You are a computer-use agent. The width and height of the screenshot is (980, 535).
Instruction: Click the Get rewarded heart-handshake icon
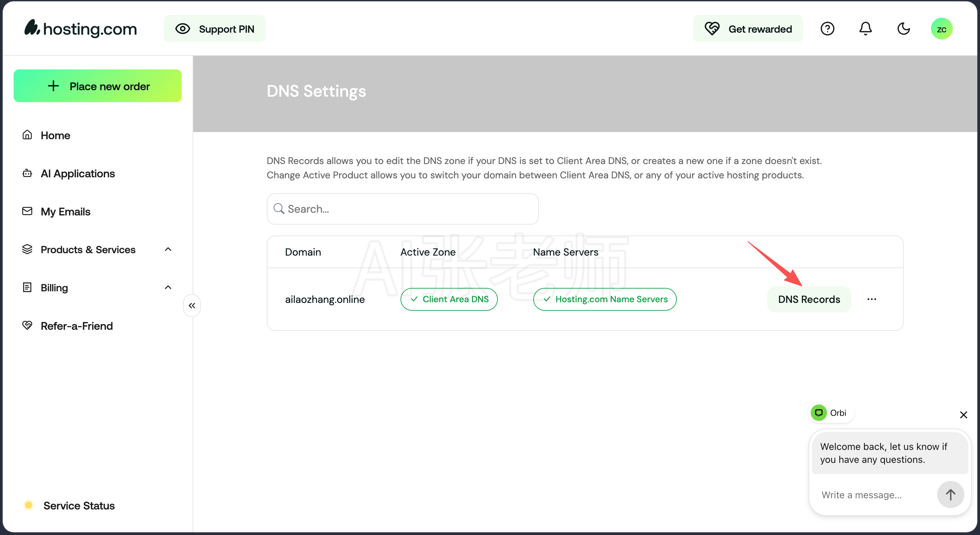click(712, 29)
